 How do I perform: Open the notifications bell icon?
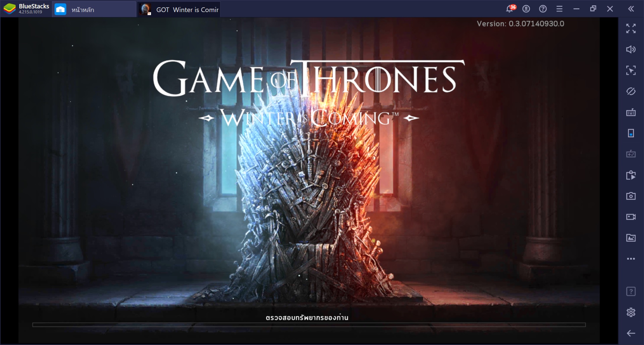[x=510, y=9]
